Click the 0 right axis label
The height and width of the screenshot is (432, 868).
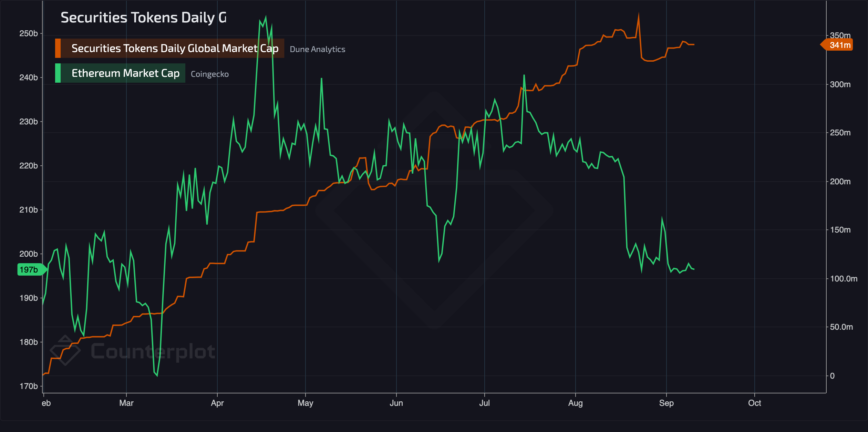(832, 376)
